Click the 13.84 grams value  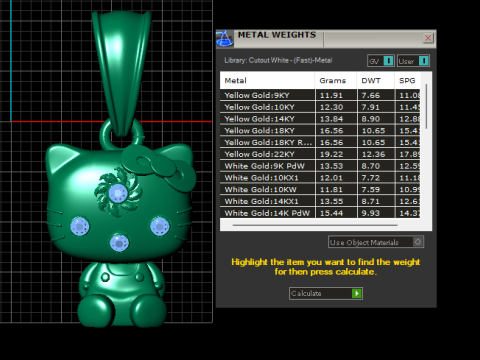click(x=331, y=119)
